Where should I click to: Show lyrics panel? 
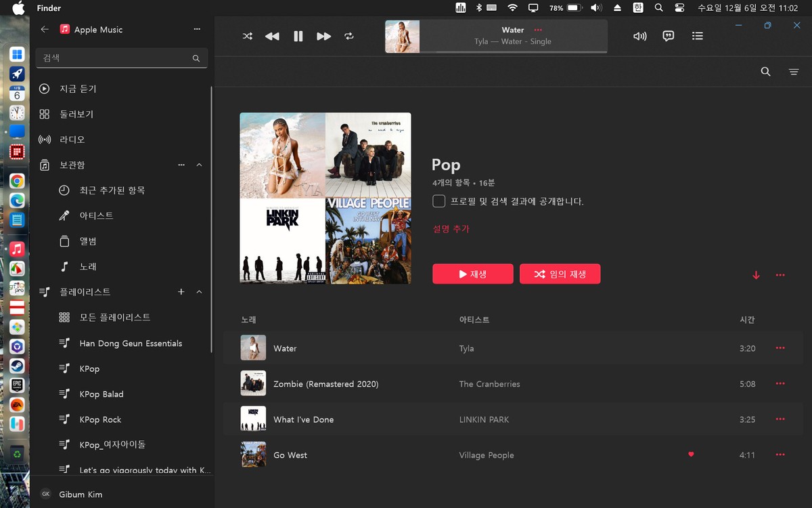click(669, 36)
